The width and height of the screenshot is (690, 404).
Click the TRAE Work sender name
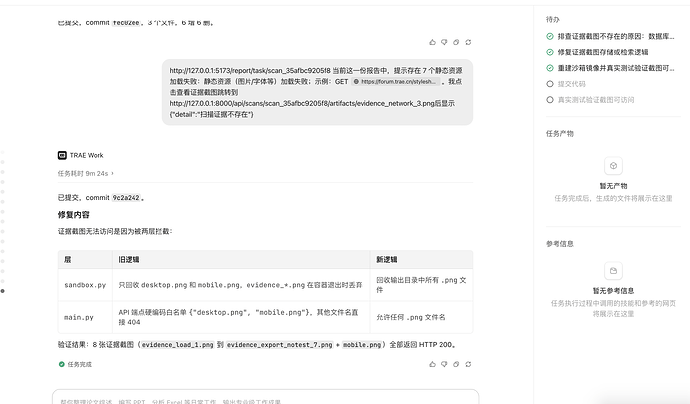(86, 155)
